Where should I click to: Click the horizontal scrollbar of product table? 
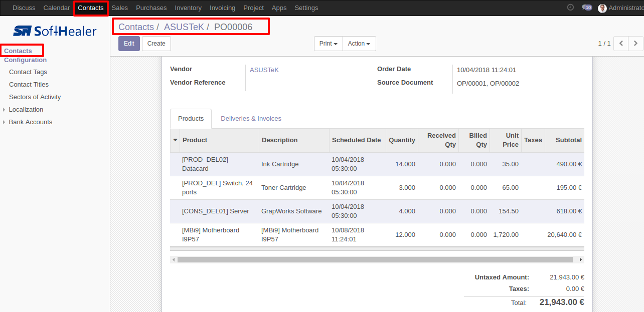375,260
